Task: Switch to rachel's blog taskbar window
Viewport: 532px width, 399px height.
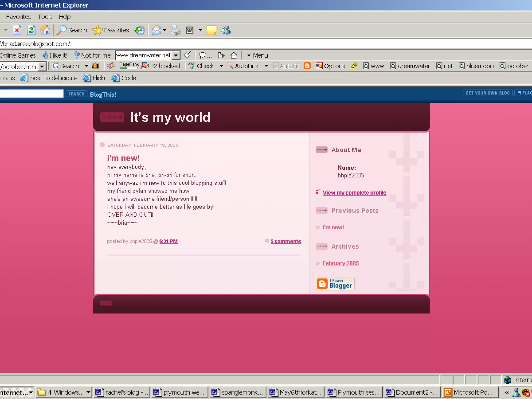Action: click(x=122, y=392)
